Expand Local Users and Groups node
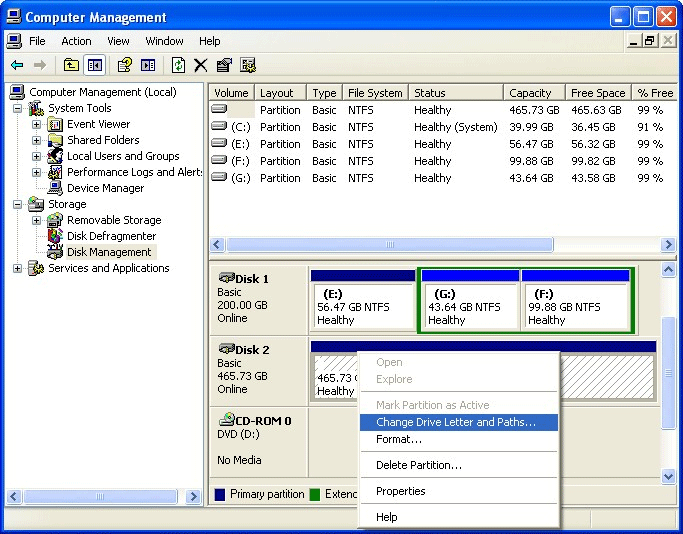683x534 pixels. click(x=37, y=156)
